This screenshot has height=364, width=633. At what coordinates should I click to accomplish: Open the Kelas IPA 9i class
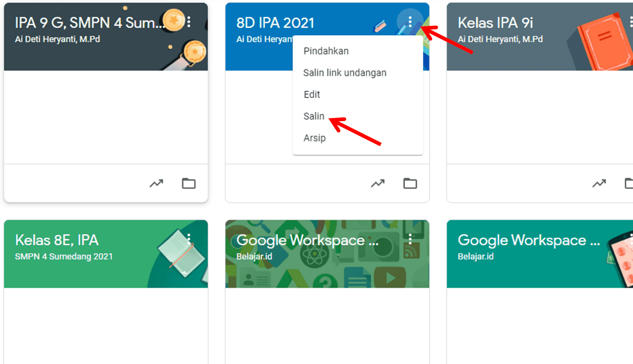(495, 23)
